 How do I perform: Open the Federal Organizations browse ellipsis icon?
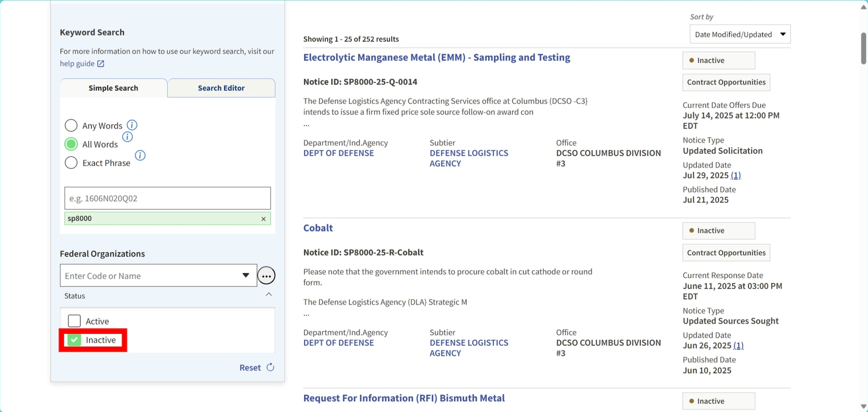[266, 276]
